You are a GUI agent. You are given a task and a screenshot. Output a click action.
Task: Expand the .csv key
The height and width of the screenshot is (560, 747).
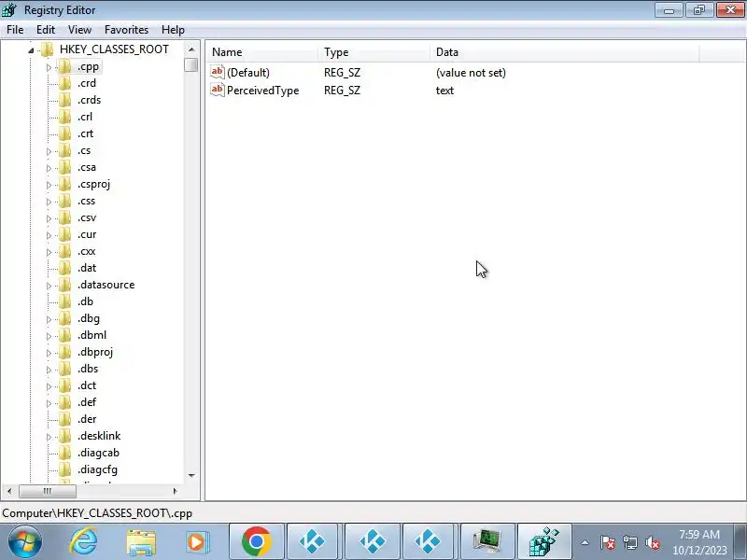49,218
